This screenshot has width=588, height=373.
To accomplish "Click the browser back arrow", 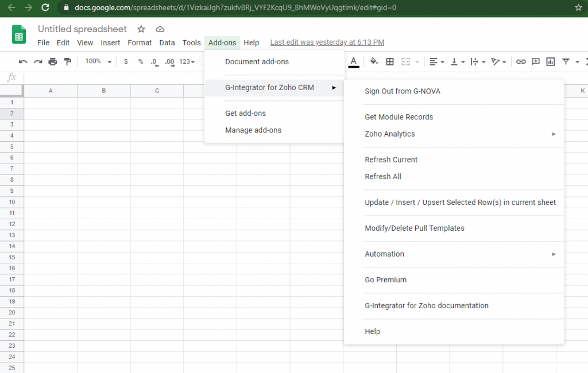I will pos(11,7).
